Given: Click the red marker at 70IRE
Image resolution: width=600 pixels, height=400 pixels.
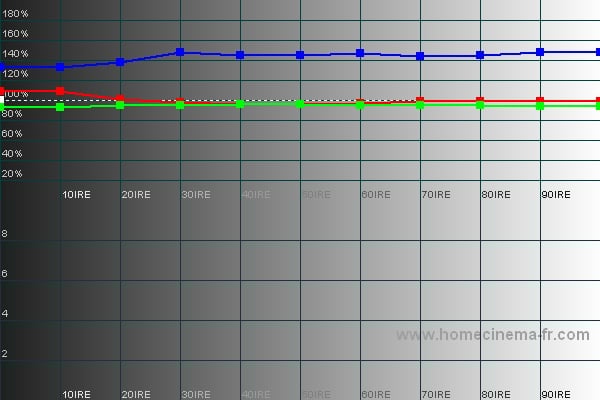Looking at the screenshot, I should pos(420,101).
